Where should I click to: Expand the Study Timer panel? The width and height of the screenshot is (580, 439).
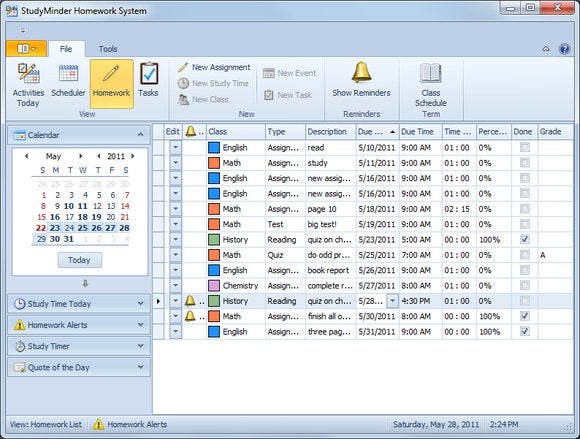coord(141,346)
